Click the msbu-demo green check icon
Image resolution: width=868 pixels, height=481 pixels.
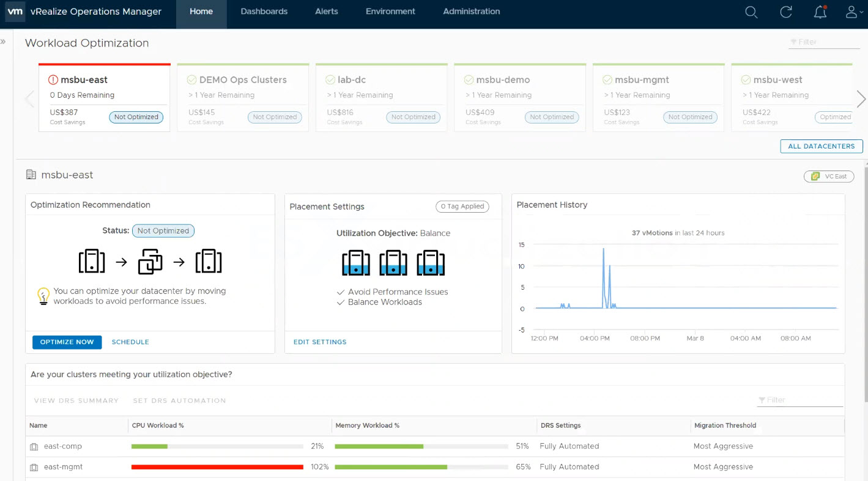coord(469,79)
